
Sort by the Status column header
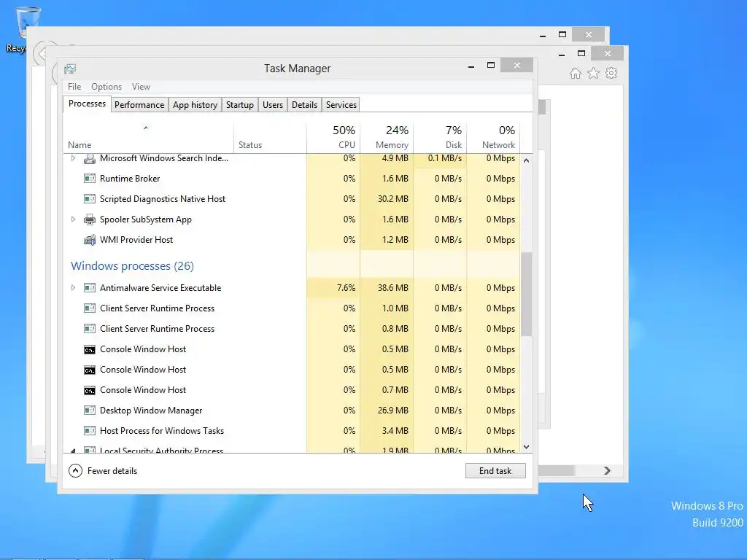pos(270,138)
